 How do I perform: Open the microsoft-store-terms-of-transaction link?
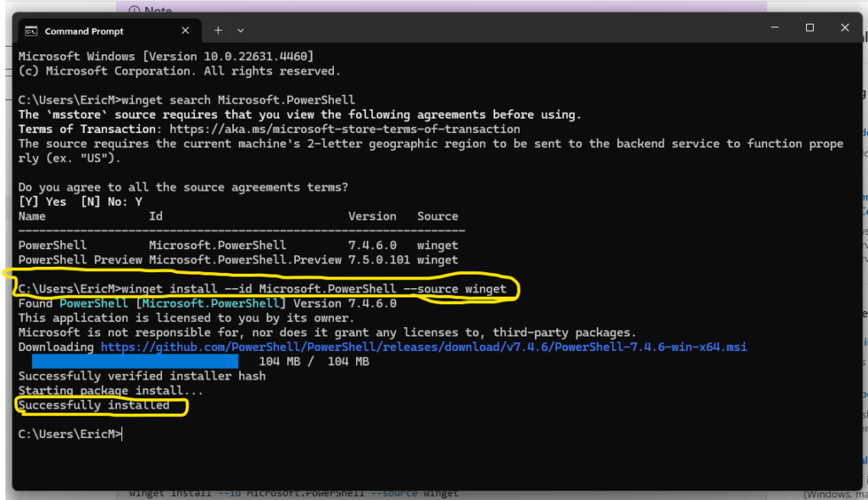coord(344,129)
